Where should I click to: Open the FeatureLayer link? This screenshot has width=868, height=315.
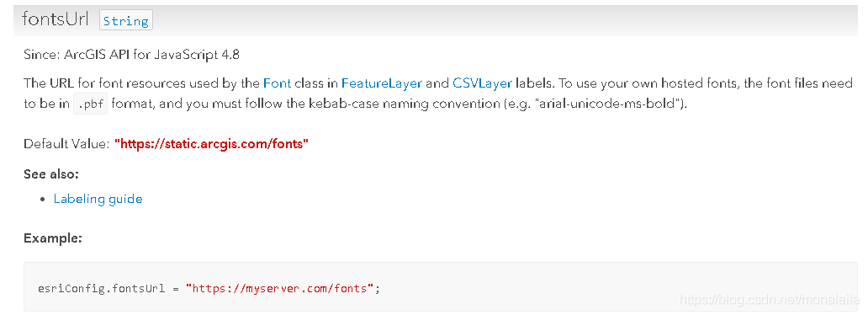point(381,83)
